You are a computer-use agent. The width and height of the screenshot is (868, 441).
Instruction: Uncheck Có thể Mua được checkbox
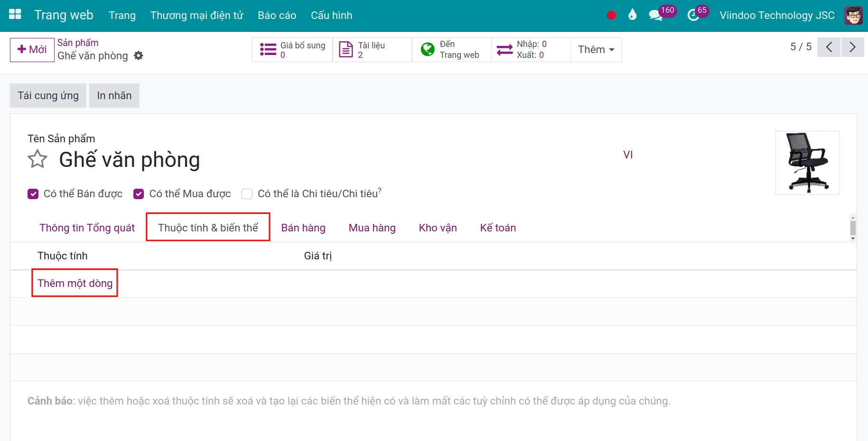click(x=139, y=194)
